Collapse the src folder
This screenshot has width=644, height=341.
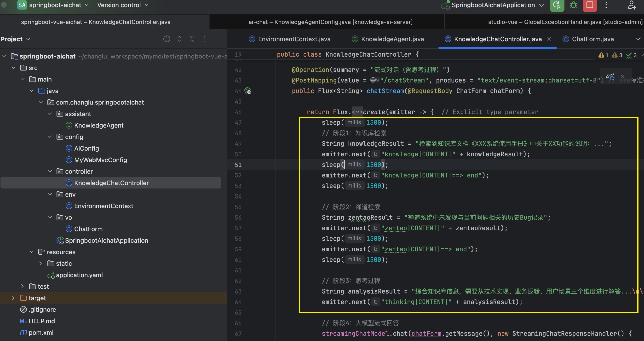click(13, 68)
